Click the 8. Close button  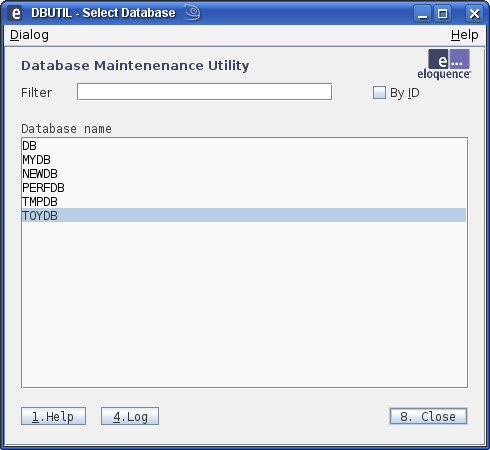pyautogui.click(x=428, y=416)
